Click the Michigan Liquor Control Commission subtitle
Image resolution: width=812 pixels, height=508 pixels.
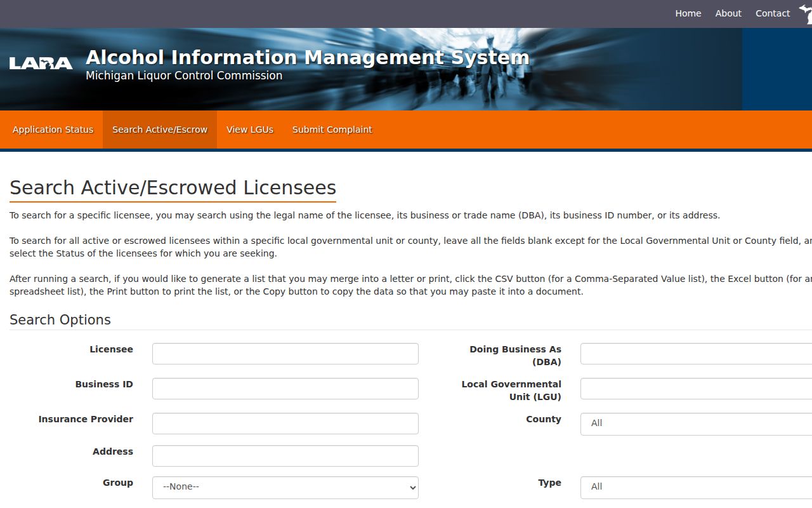pyautogui.click(x=184, y=76)
